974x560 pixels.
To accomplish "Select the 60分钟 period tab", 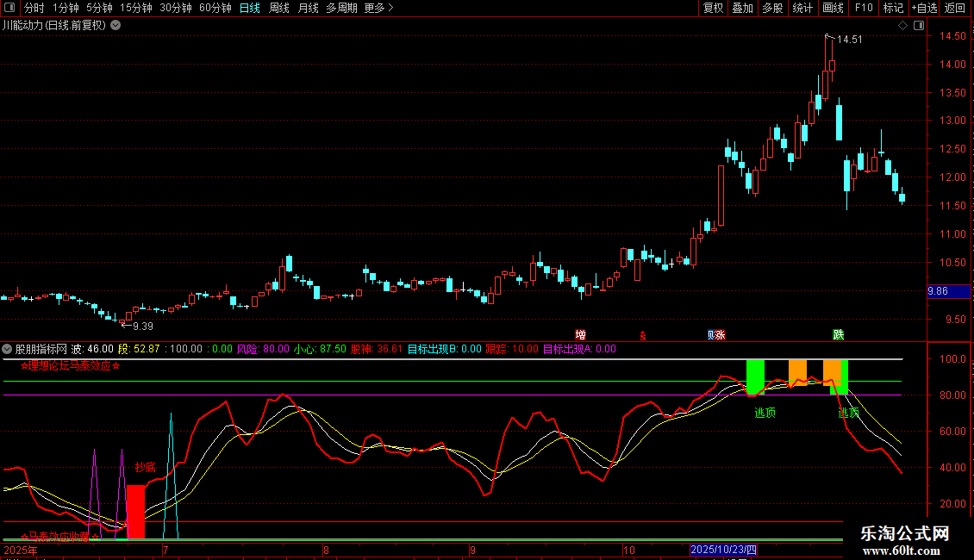I will pos(215,9).
